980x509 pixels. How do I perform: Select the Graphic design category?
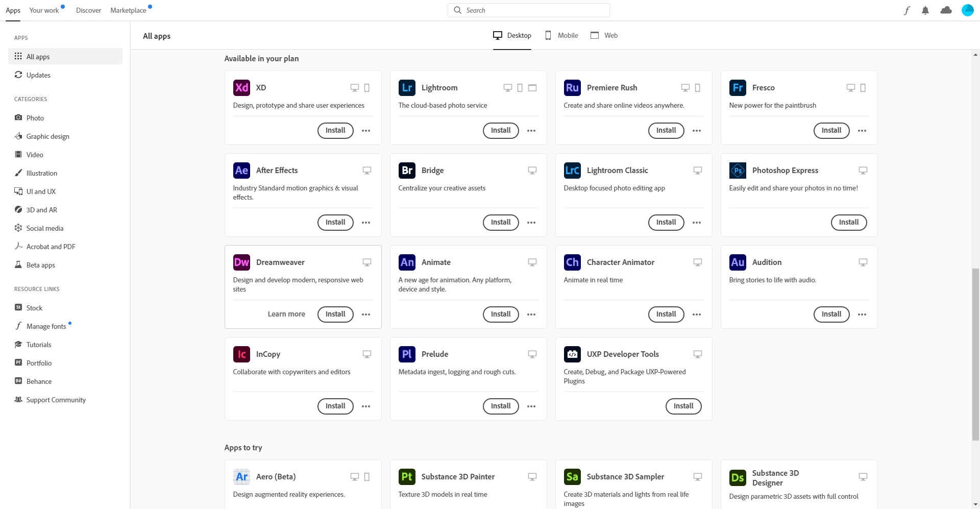[47, 136]
